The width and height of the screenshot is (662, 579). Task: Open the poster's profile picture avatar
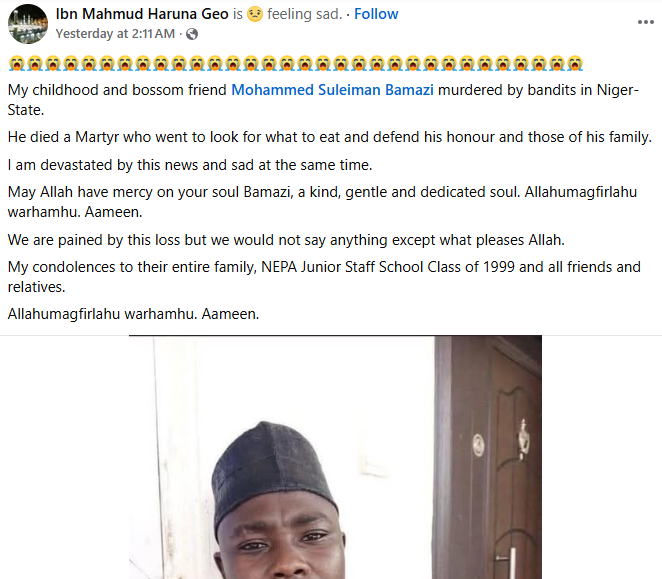point(28,23)
